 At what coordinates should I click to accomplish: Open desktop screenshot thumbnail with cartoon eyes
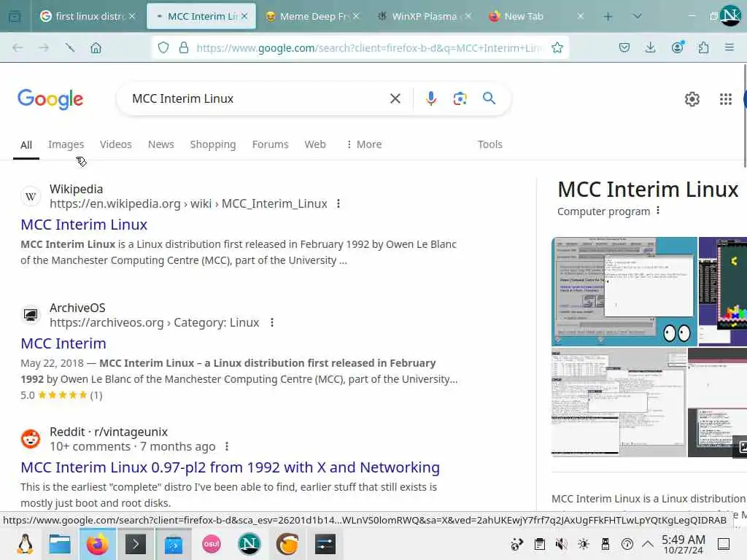tap(624, 292)
